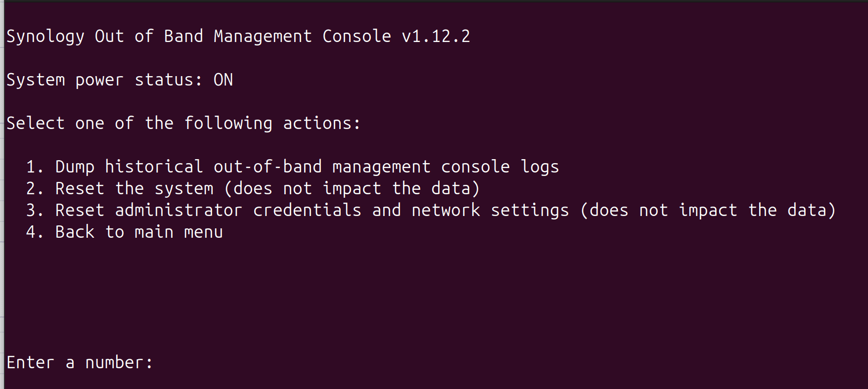Screen dimensions: 868x389
Task: Click the ON power status value
Action: [x=223, y=80]
